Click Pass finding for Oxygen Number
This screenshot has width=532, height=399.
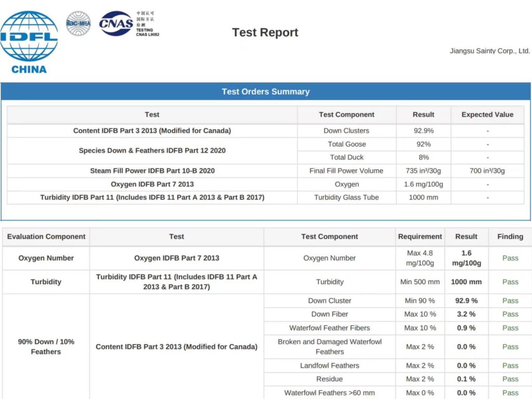click(x=510, y=258)
